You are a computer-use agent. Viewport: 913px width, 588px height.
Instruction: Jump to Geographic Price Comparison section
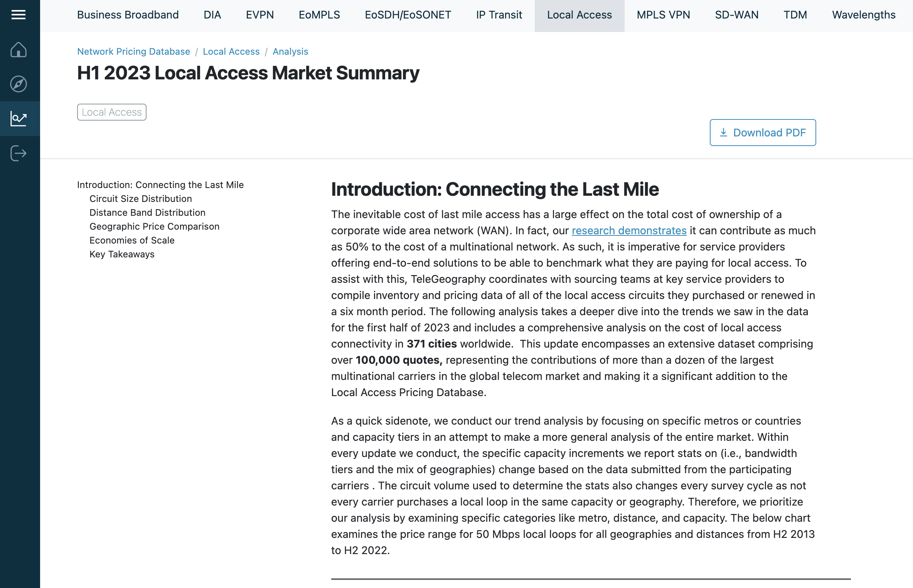point(154,227)
